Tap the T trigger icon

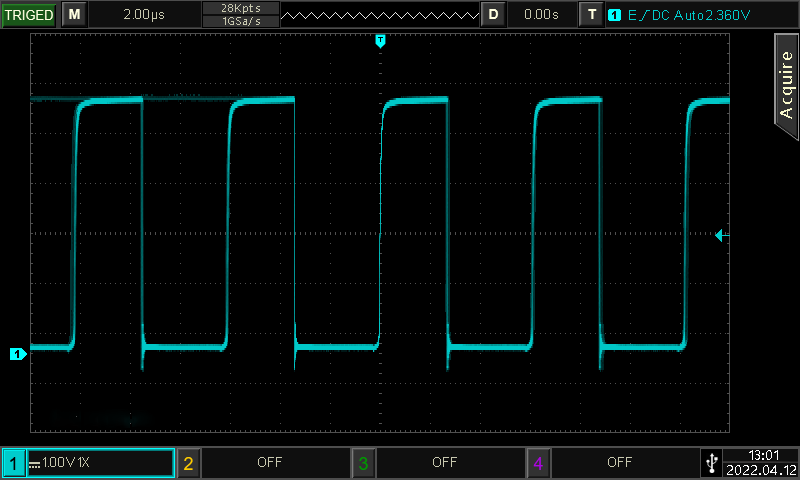593,15
